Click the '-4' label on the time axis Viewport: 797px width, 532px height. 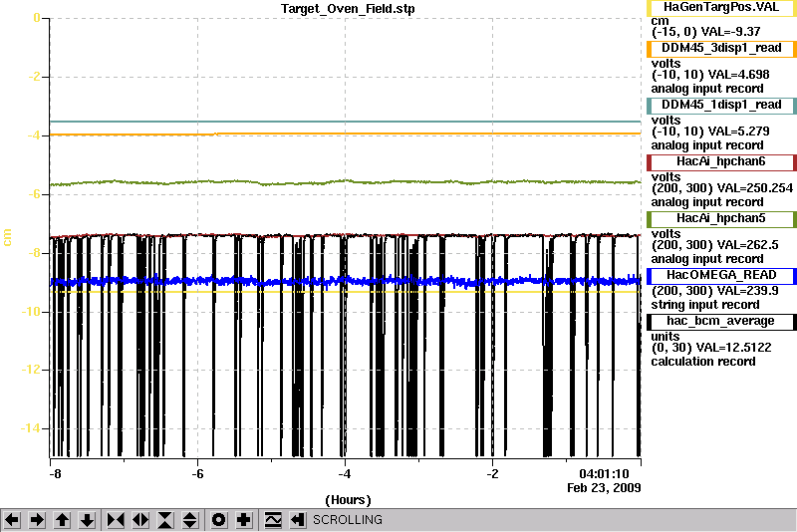[x=345, y=474]
